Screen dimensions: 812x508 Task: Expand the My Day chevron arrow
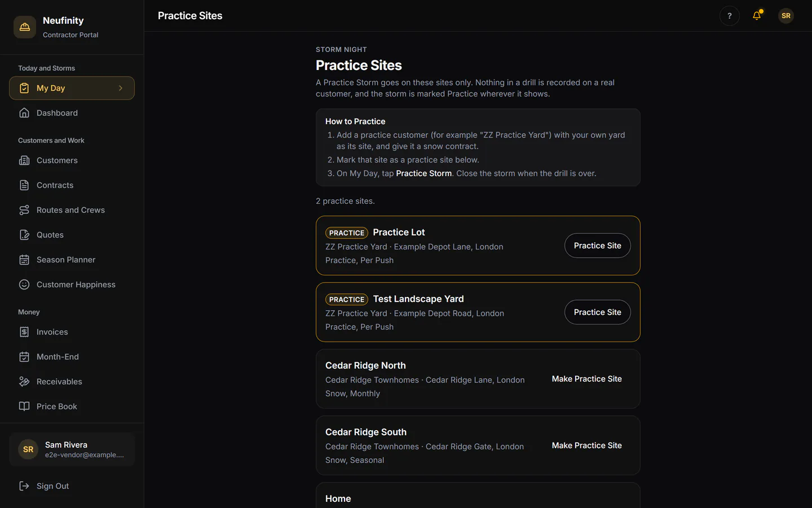point(121,88)
